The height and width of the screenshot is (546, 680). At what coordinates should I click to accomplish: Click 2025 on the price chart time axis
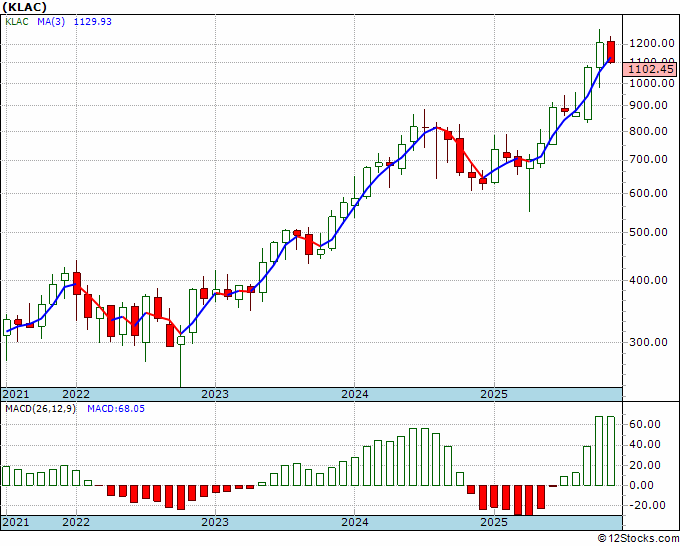[x=494, y=394]
